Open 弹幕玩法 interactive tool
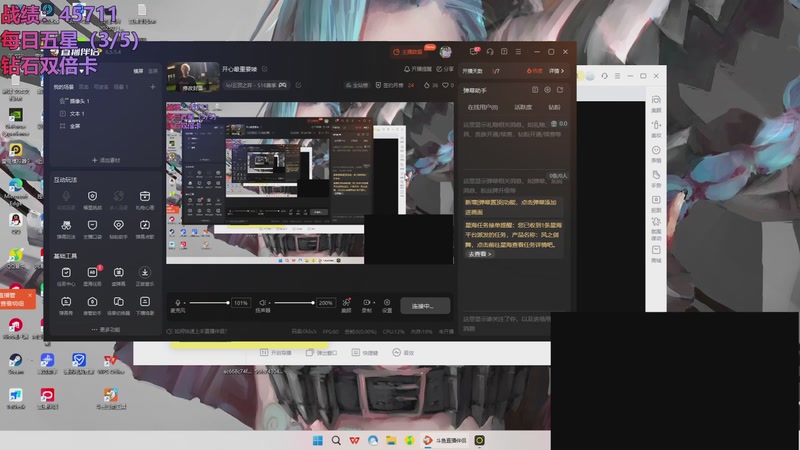 (66, 229)
